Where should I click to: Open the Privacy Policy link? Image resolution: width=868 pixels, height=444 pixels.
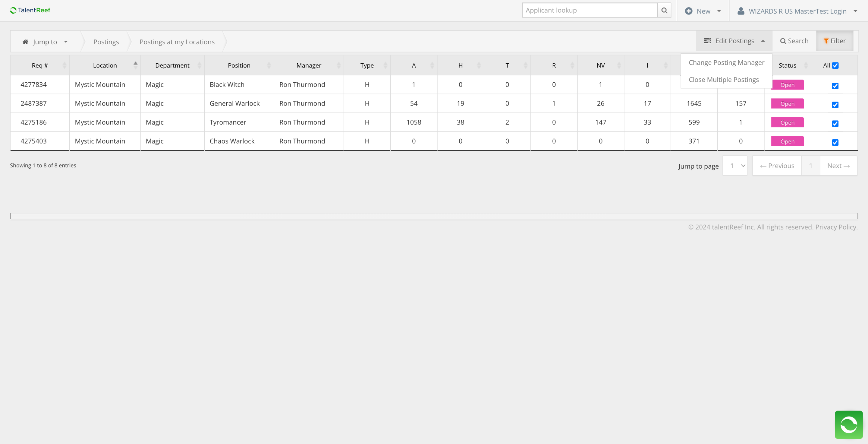[x=836, y=227]
